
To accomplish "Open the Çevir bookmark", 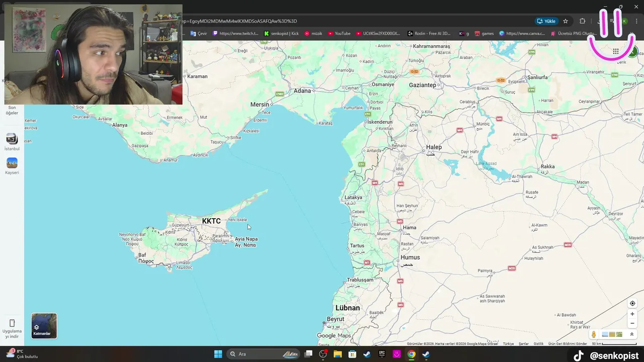I will click(198, 34).
